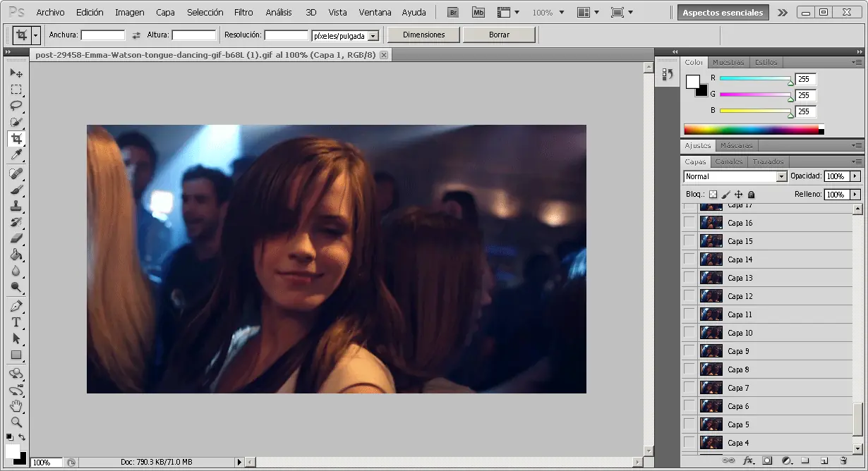Image resolution: width=868 pixels, height=471 pixels.
Task: Show visibility for Capa 16
Action: 689,223
